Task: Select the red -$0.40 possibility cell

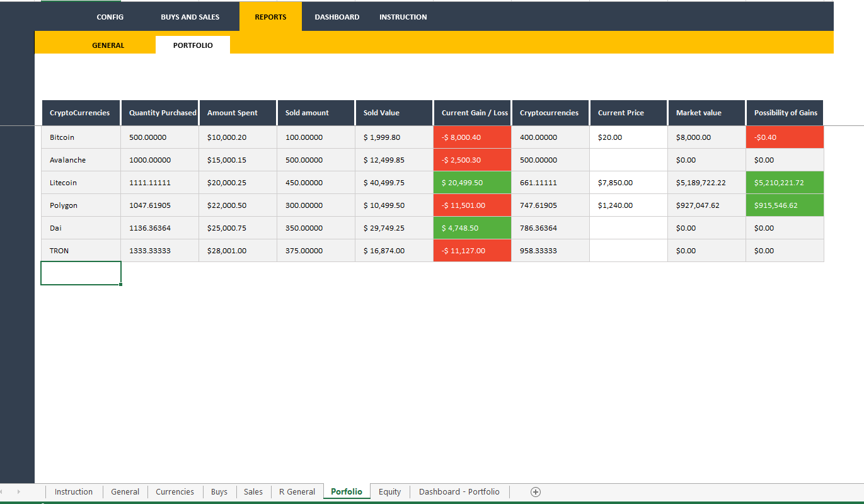Action: [x=785, y=137]
